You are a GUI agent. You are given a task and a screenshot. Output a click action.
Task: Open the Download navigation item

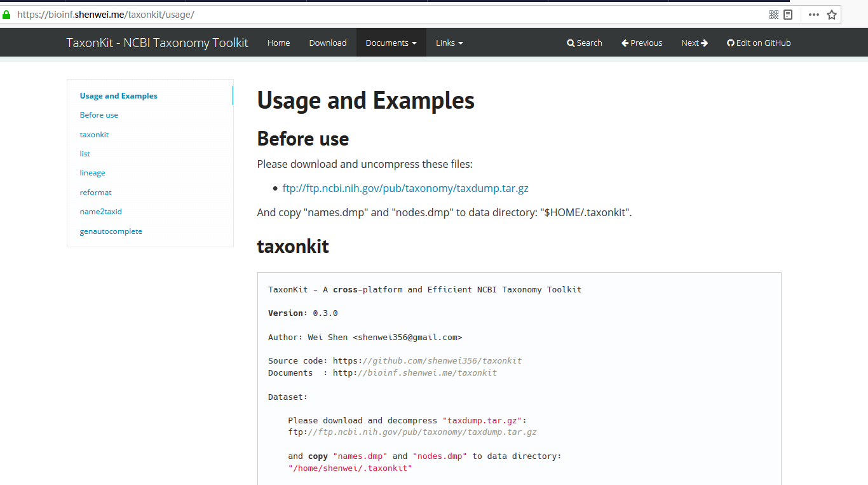(x=328, y=43)
